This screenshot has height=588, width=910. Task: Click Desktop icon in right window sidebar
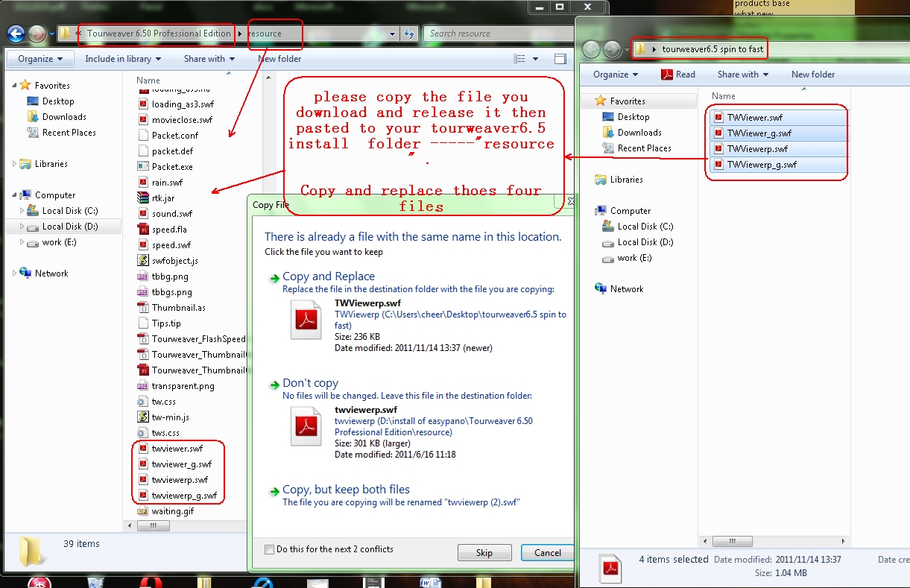pos(608,117)
